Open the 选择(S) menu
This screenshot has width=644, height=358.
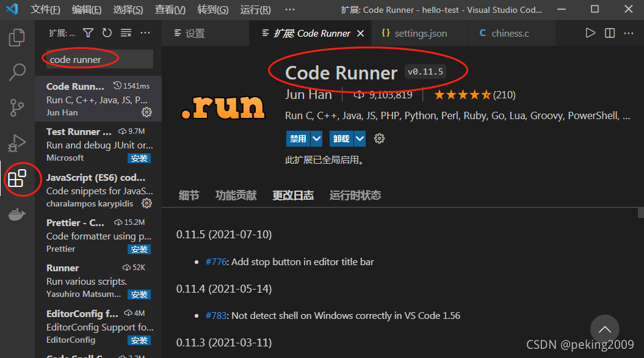tap(128, 9)
